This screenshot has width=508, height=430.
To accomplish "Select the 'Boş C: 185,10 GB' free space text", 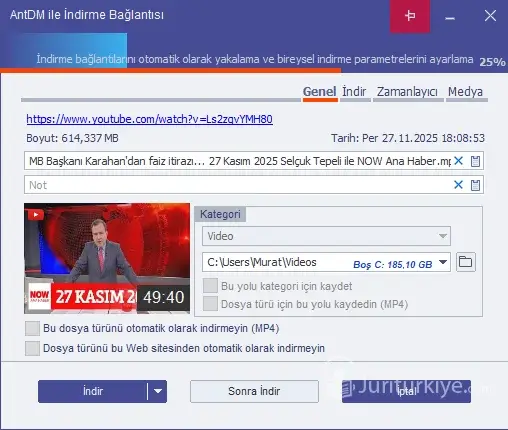I will pyautogui.click(x=393, y=265).
